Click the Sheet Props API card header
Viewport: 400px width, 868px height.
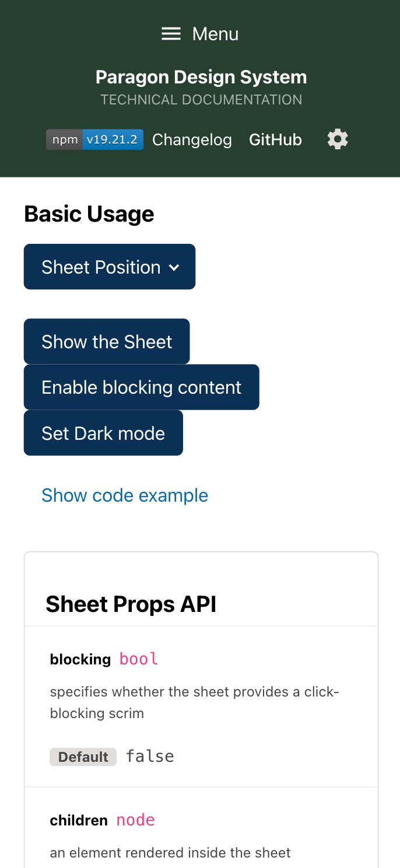pos(131,604)
